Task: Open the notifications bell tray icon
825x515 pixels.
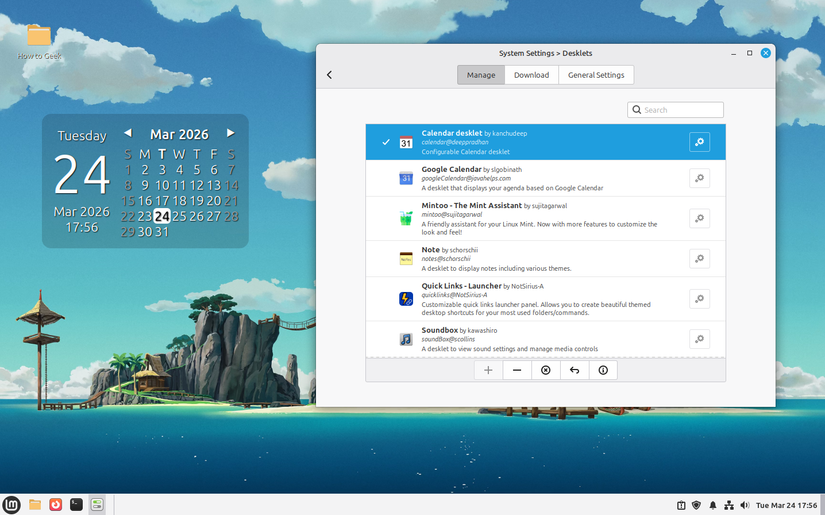Action: click(x=712, y=505)
